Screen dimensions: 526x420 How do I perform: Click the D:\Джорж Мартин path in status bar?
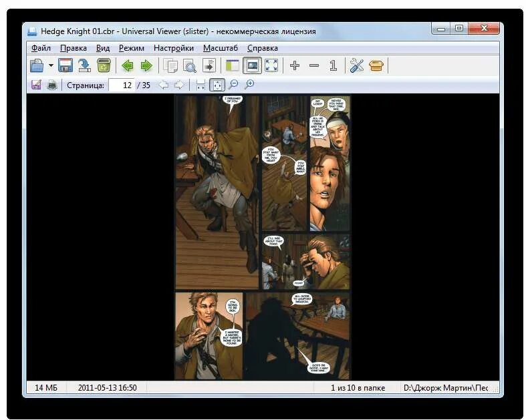pos(446,388)
